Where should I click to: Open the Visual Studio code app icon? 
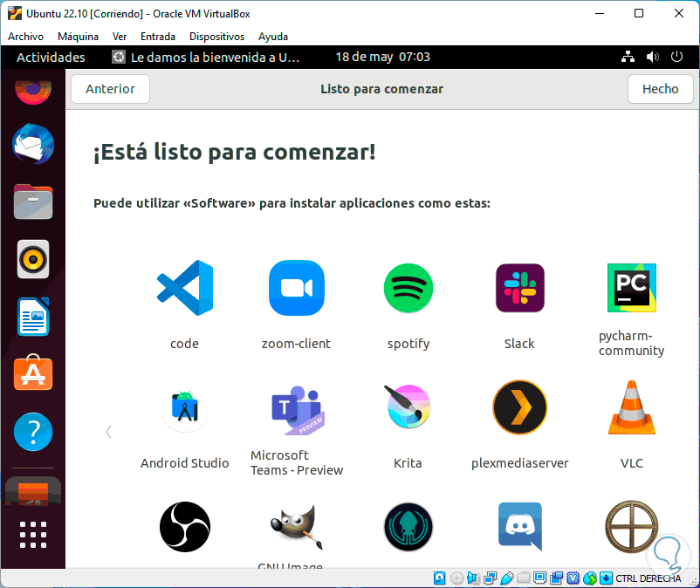185,288
